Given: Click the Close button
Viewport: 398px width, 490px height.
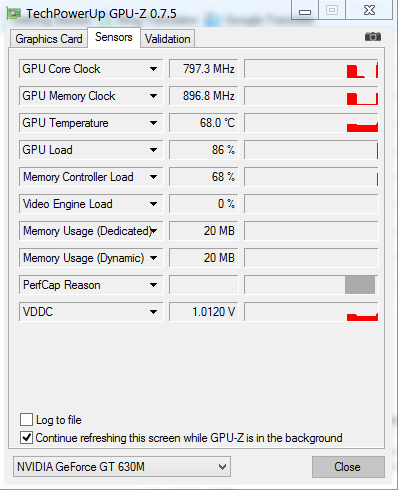Looking at the screenshot, I should [x=348, y=467].
